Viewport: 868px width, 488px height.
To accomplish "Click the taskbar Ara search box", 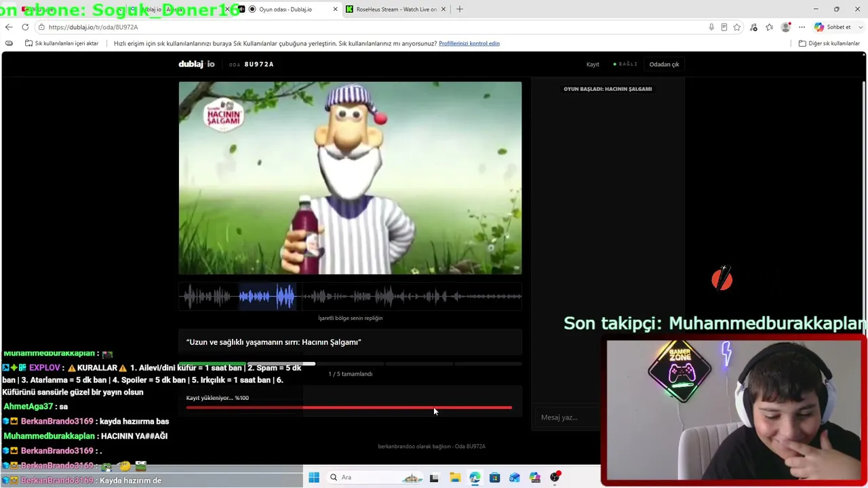I will (x=376, y=477).
